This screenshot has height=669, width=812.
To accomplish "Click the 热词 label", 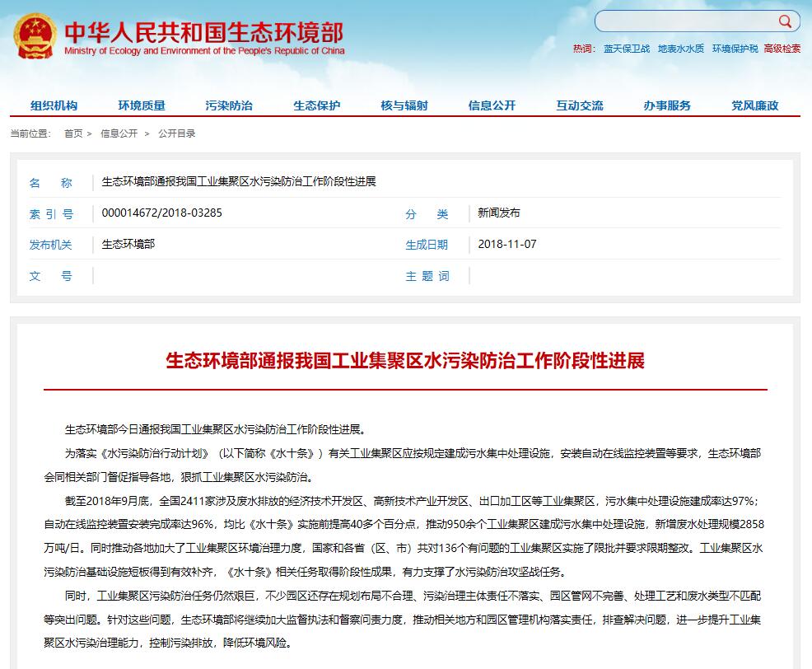I will coord(584,49).
